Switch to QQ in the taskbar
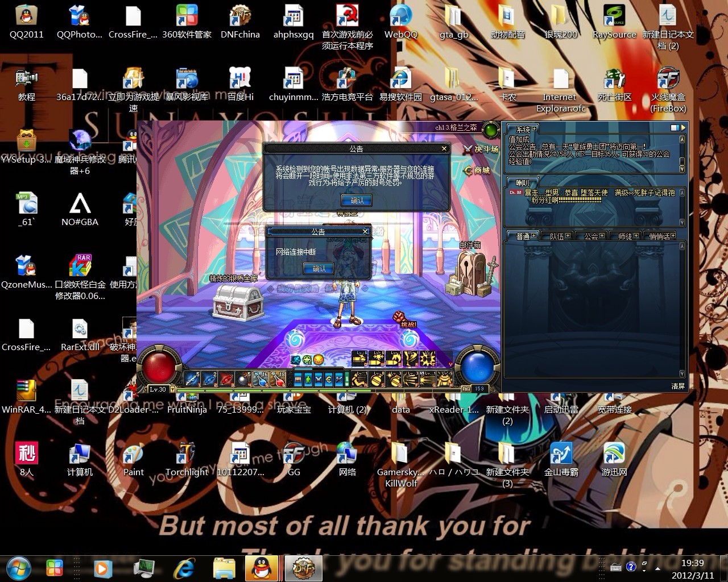The image size is (728, 582). click(262, 568)
